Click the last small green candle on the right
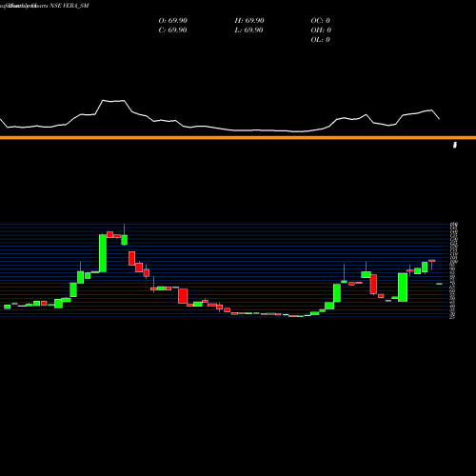 coord(439,284)
